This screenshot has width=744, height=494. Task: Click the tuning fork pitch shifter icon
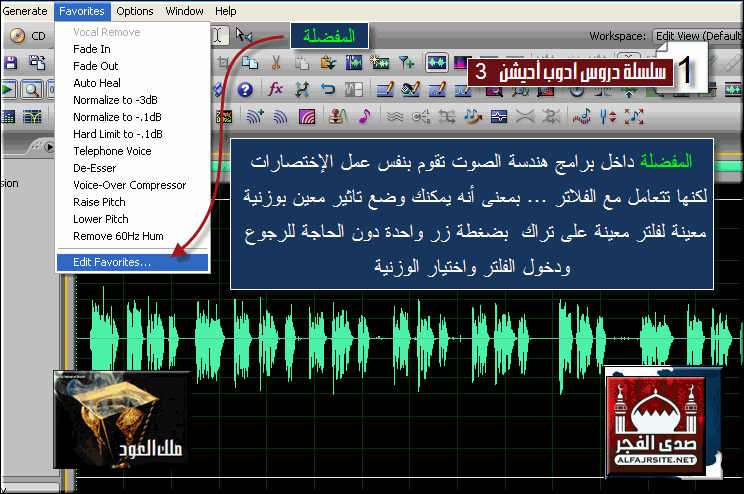point(608,116)
